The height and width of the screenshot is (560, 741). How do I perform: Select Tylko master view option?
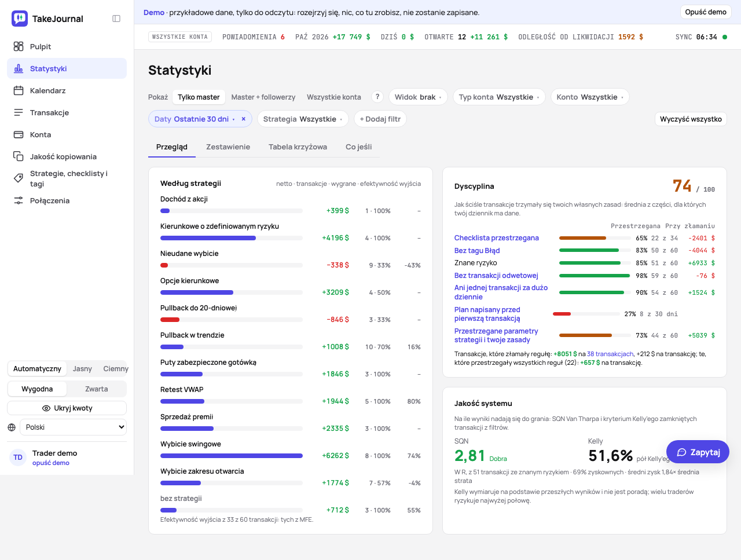click(199, 97)
